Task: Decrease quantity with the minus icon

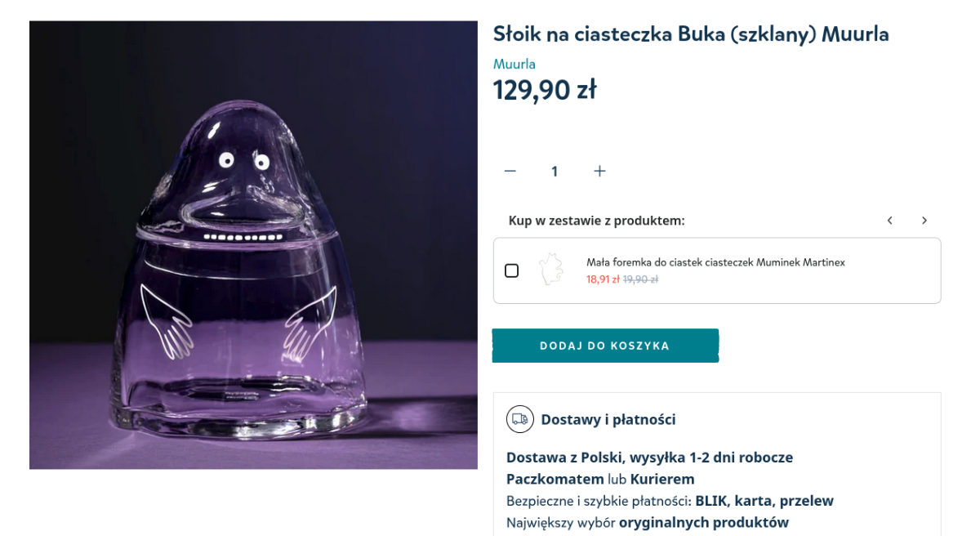Action: (510, 171)
